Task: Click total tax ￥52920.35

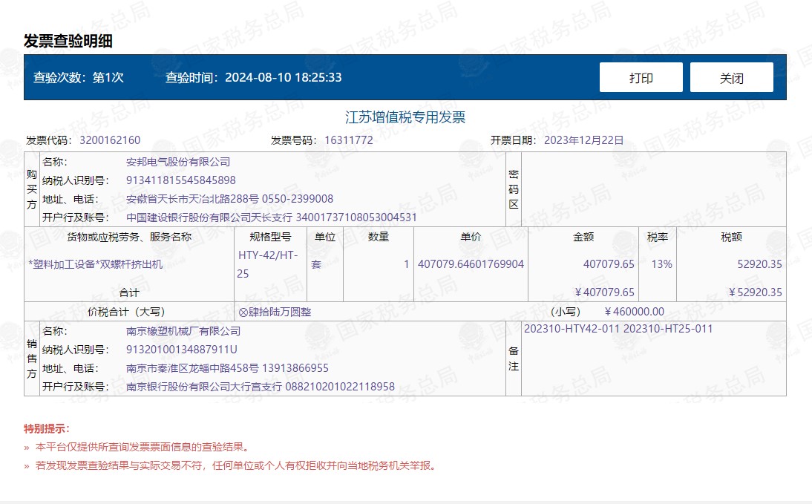Action: coord(755,292)
